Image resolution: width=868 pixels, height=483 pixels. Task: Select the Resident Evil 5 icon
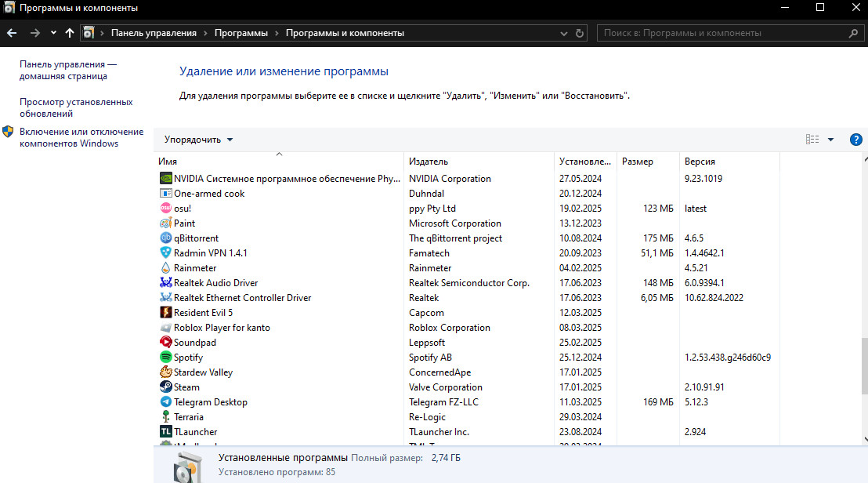coord(165,312)
